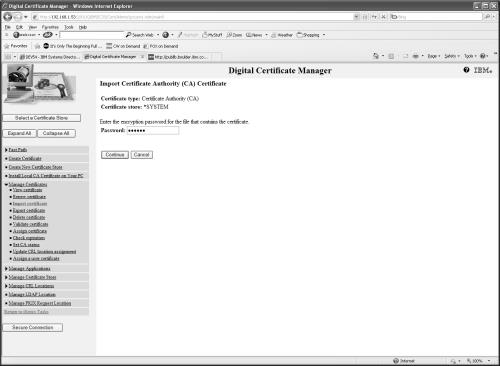Open the Delete certificate link

[29, 217]
